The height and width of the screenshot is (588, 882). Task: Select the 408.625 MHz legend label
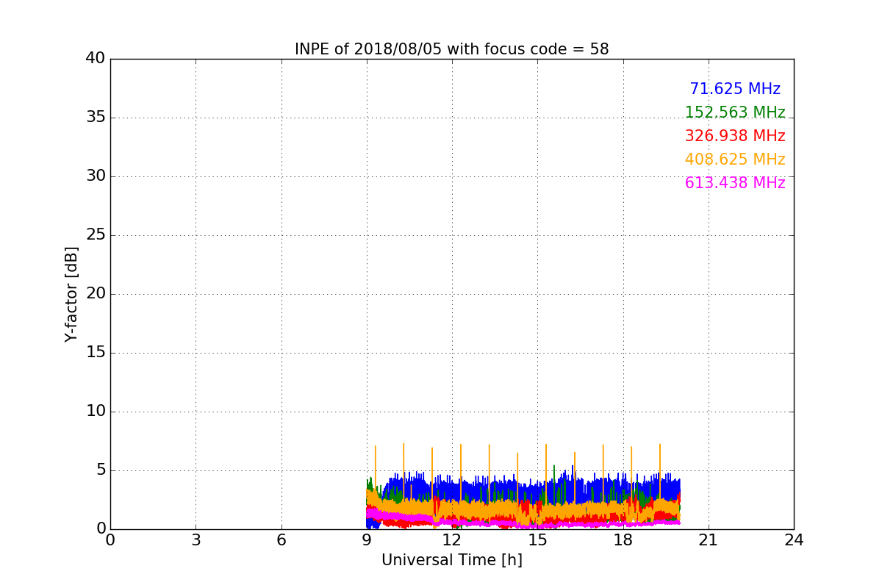pyautogui.click(x=735, y=159)
